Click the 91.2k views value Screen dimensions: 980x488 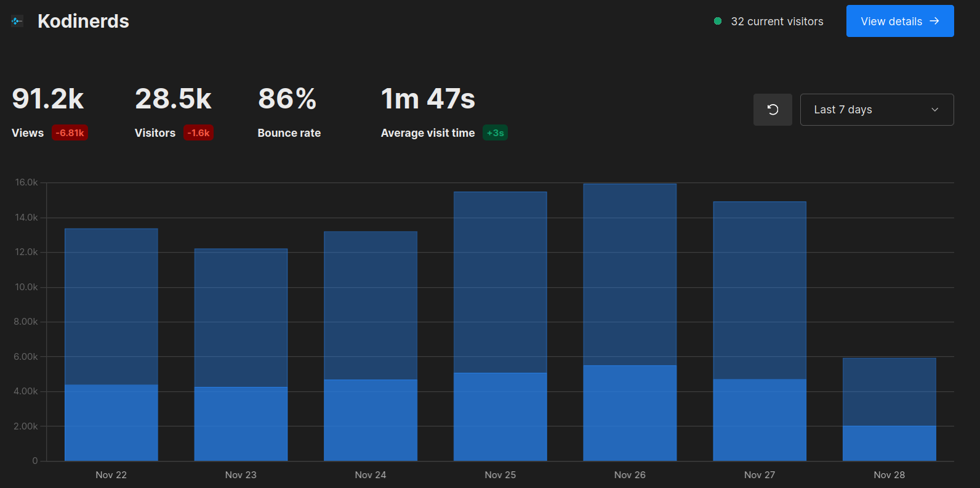coord(48,99)
